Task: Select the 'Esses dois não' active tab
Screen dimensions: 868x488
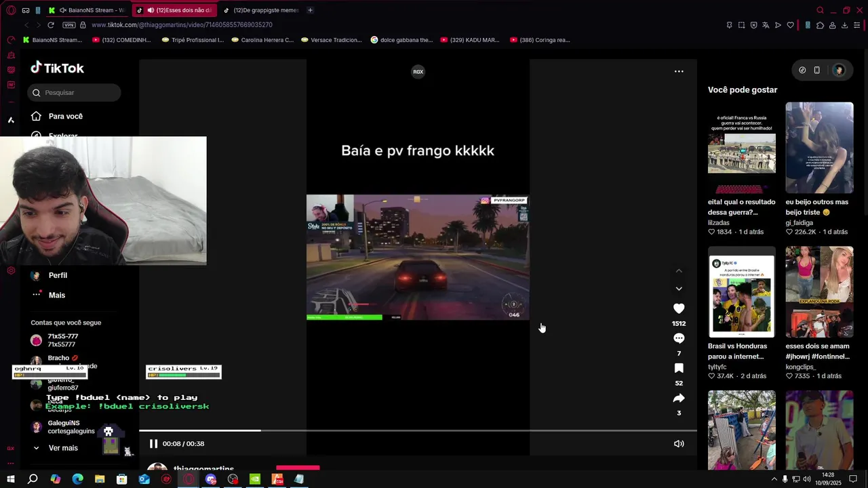Action: click(x=174, y=10)
